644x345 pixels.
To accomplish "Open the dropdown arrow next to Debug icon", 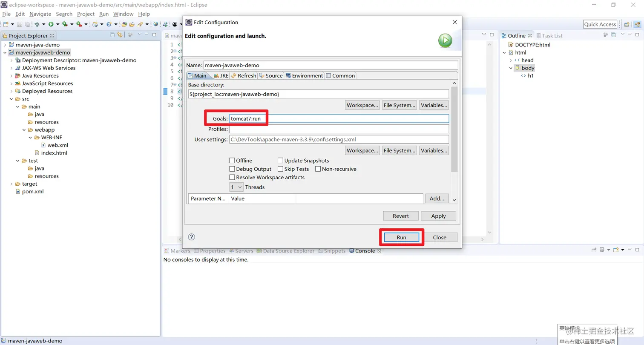I will (x=44, y=24).
